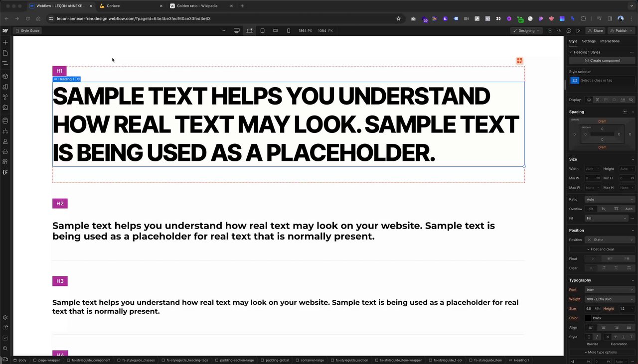Click Create component button
Viewport: 638px width, 364px height.
point(602,60)
